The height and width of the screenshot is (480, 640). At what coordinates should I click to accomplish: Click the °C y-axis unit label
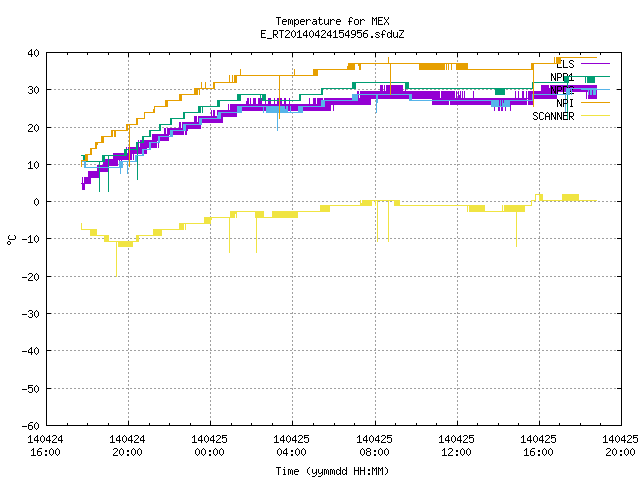[11, 240]
